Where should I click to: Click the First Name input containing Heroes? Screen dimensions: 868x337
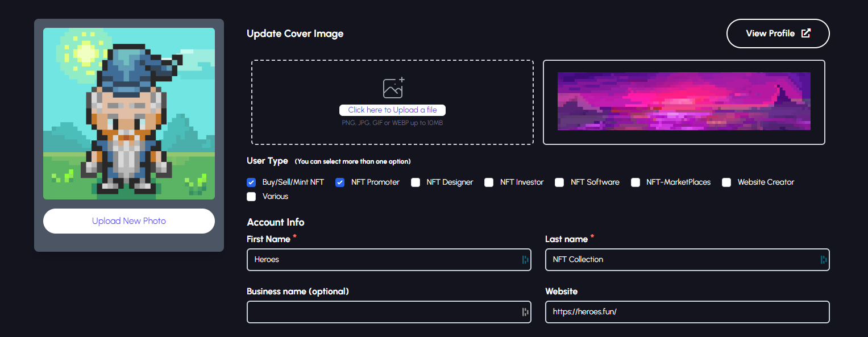point(389,260)
